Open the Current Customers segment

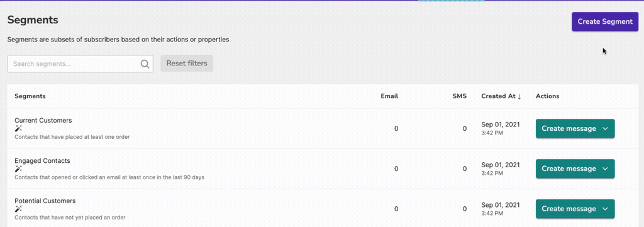43,120
